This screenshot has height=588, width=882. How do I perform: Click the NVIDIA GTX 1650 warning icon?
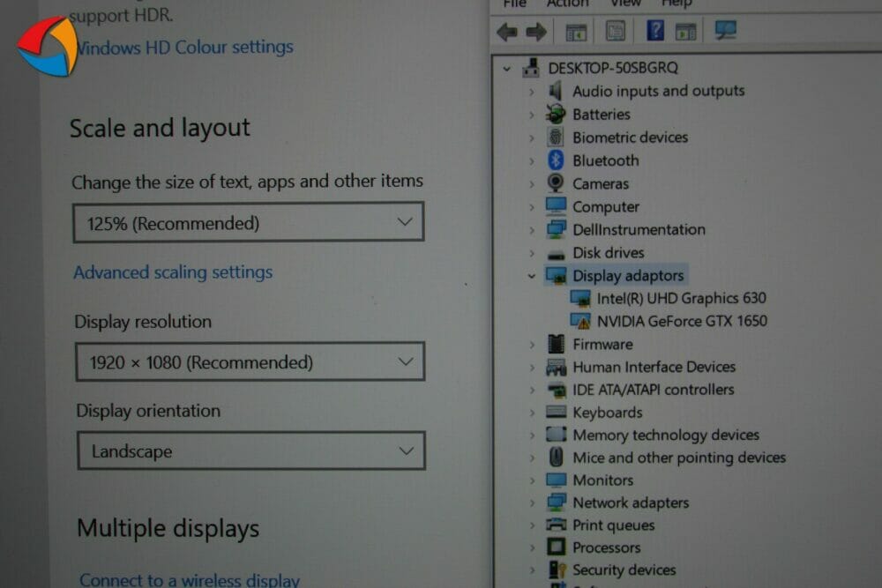click(x=580, y=321)
